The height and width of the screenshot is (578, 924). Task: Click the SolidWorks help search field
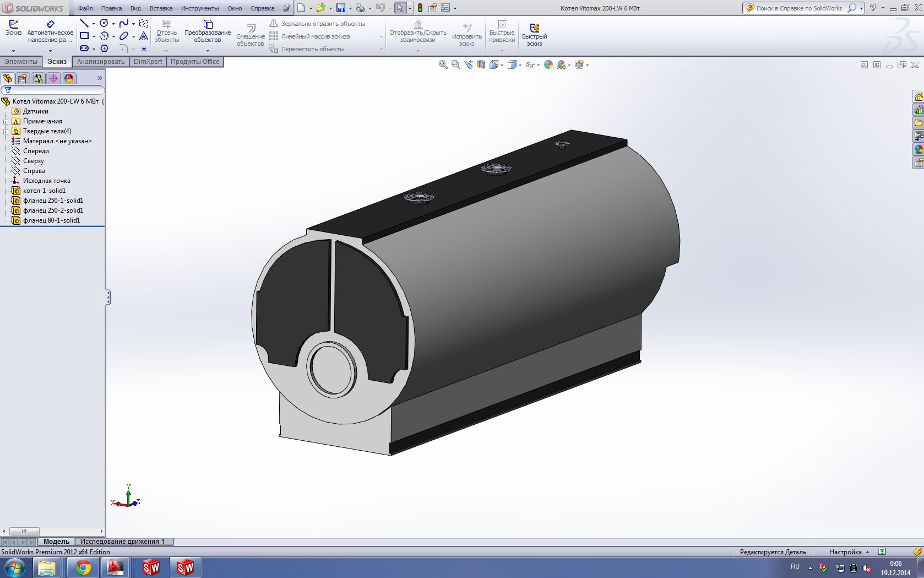pyautogui.click(x=799, y=8)
